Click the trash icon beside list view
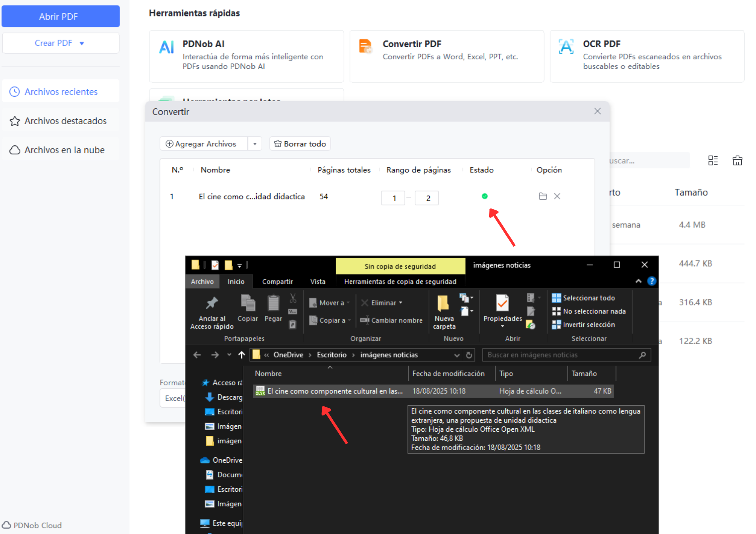The height and width of the screenshot is (534, 756). [x=737, y=161]
